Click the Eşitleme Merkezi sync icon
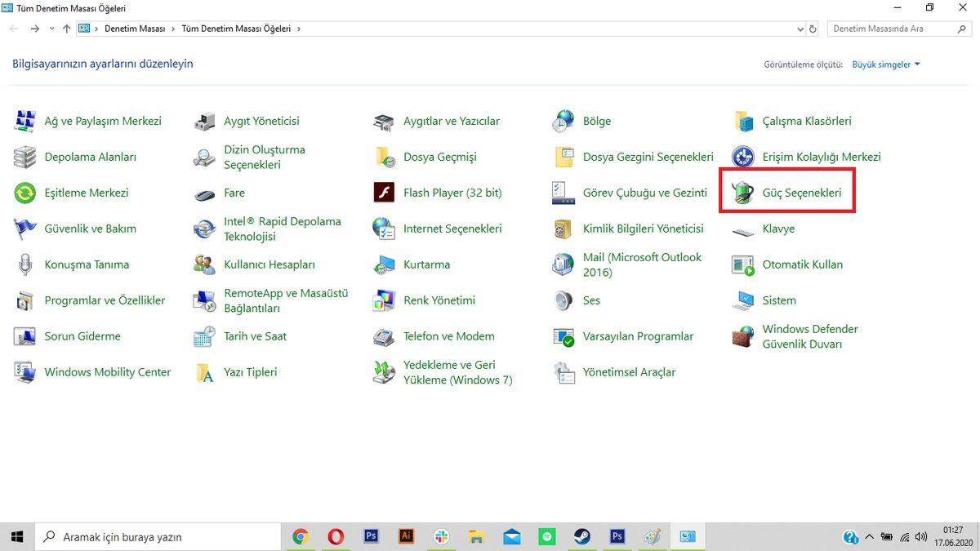Viewport: 980px width, 551px height. [25, 193]
